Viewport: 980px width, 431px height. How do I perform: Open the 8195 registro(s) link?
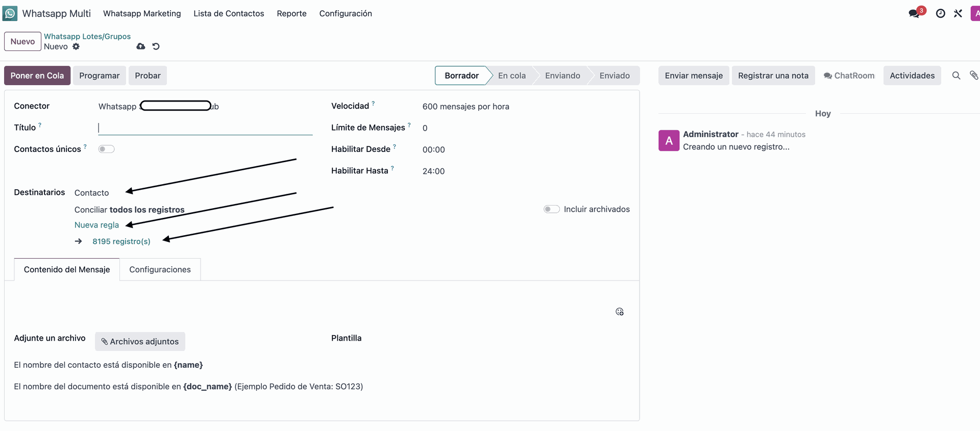pyautogui.click(x=121, y=241)
